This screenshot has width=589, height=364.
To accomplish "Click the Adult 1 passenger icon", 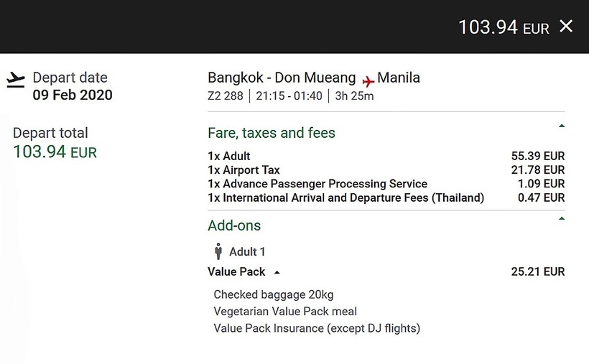I will click(x=218, y=251).
